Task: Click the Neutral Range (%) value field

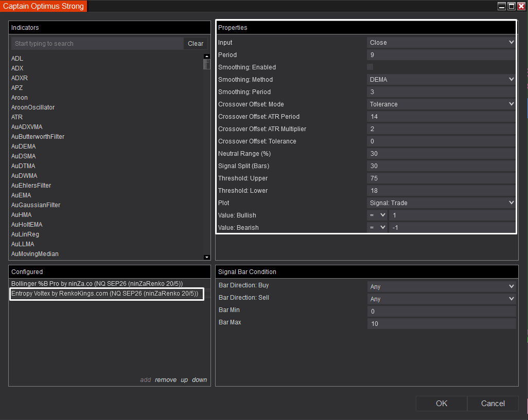Action: pos(441,153)
